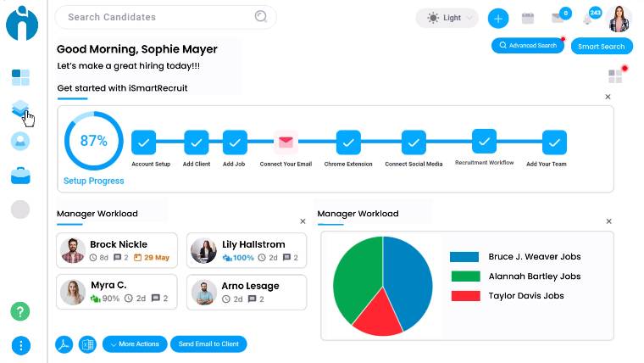
Task: Open the calendar icon in the top bar
Action: coord(527,18)
